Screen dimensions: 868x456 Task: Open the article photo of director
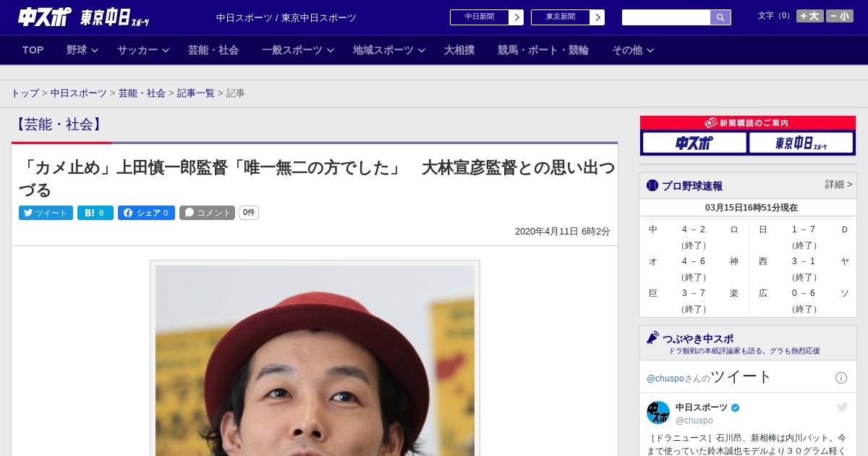[315, 360]
